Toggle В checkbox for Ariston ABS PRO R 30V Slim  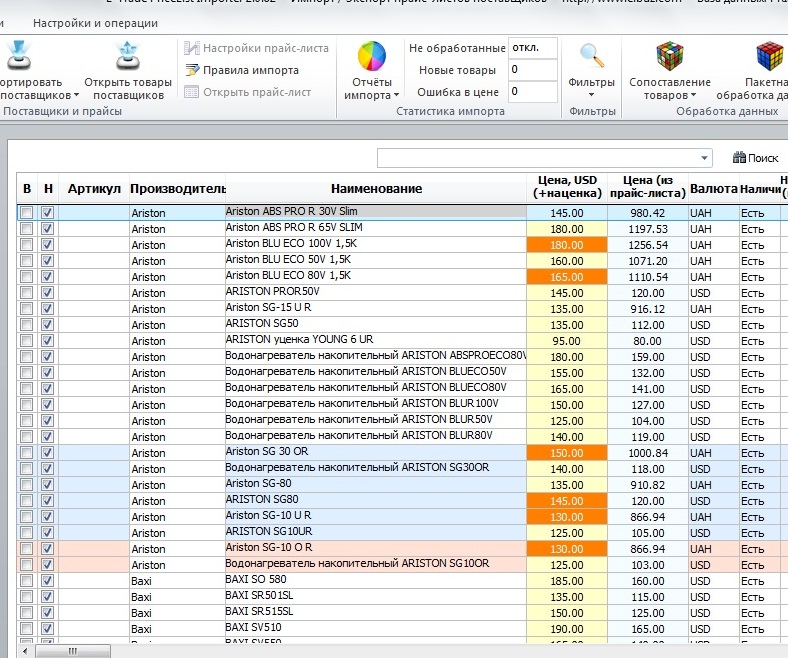click(x=27, y=213)
